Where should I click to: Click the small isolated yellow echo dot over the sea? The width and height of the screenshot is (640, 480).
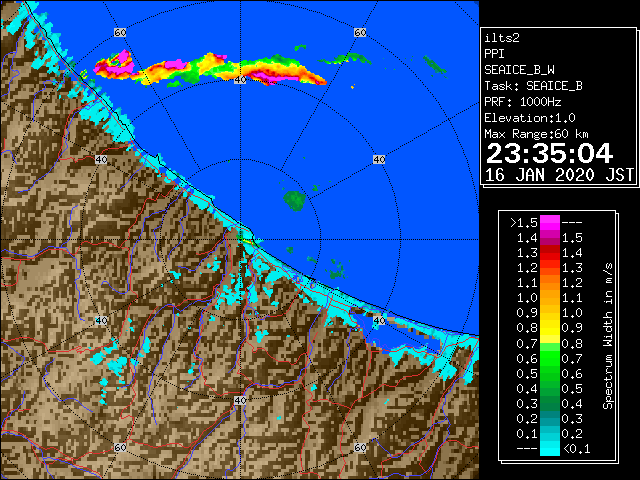click(353, 87)
